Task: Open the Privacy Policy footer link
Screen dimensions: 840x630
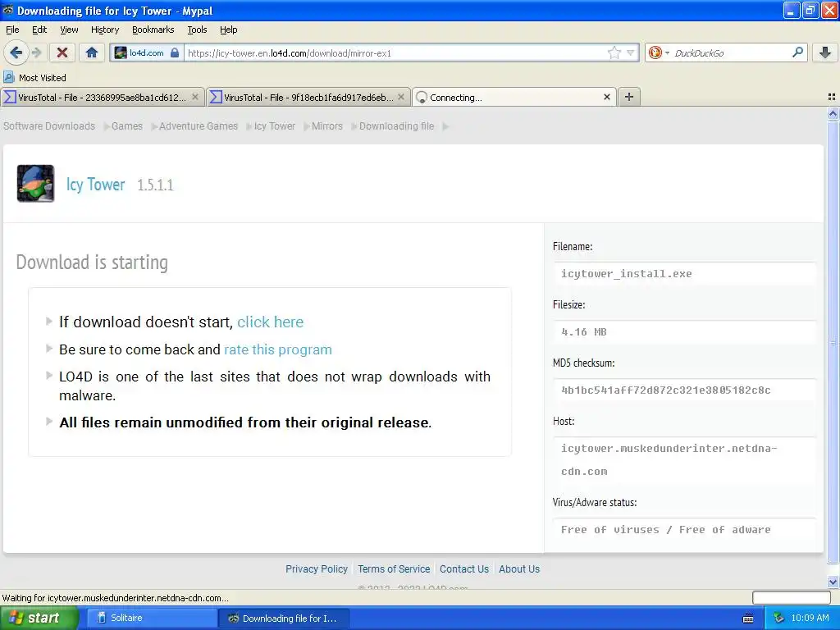Action: 316,569
